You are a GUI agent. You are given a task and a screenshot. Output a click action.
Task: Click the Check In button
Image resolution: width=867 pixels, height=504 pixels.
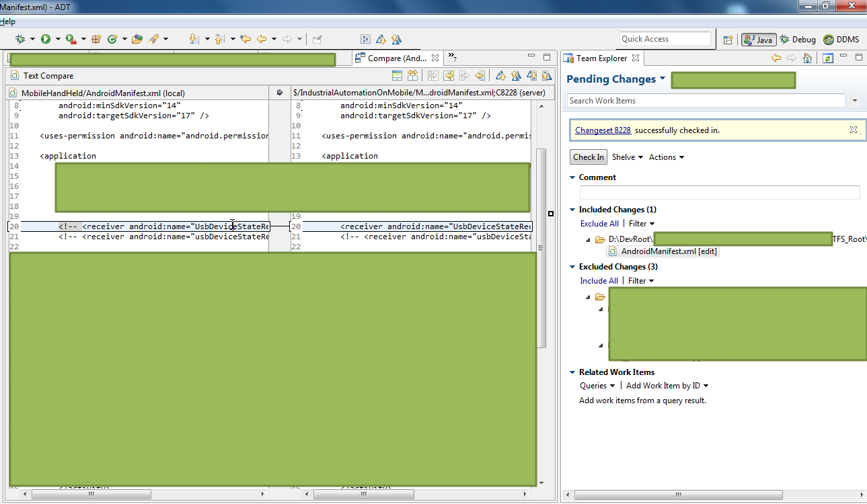coord(589,157)
